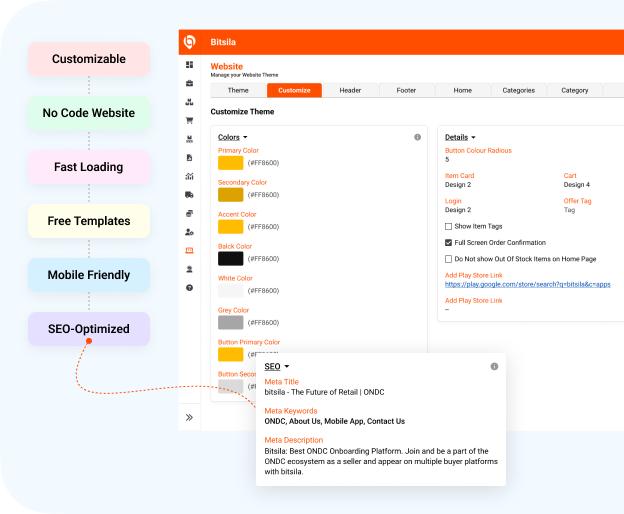Viewport: 624px width, 514px height.
Task: Open the analytics chart icon in sidebar
Action: tap(189, 176)
